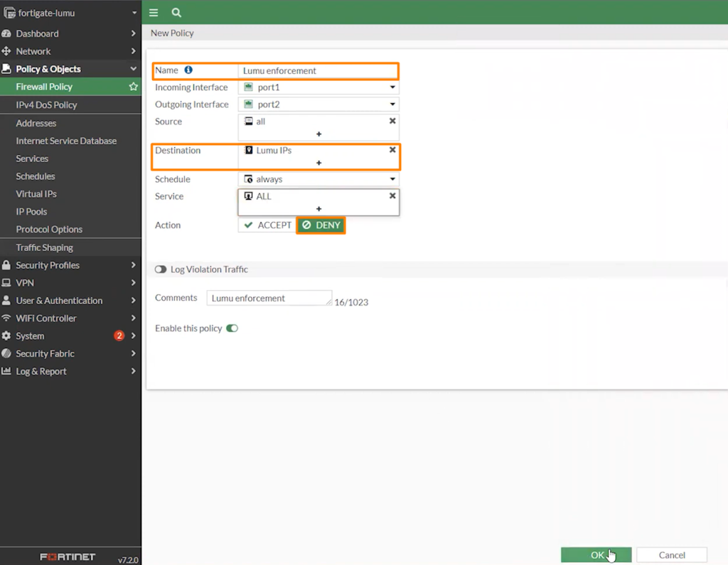The image size is (728, 565).
Task: Remove 'Lumu IPs' from Destination field
Action: coord(392,150)
